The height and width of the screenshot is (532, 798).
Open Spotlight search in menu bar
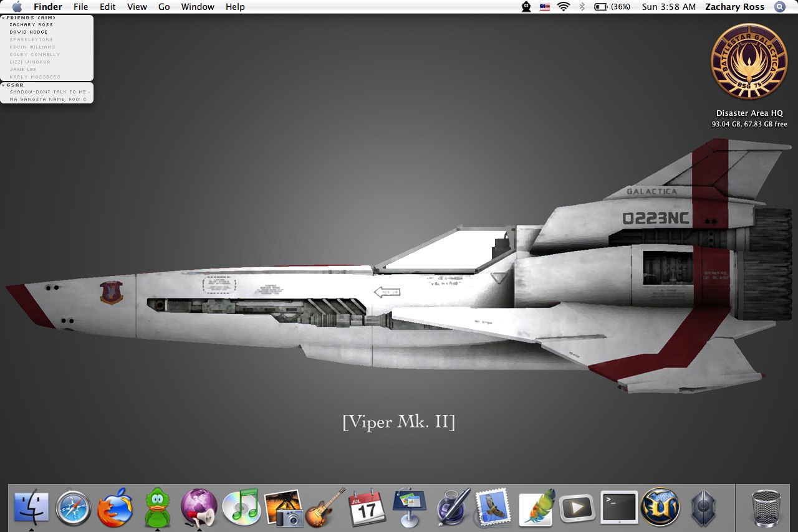tap(780, 7)
